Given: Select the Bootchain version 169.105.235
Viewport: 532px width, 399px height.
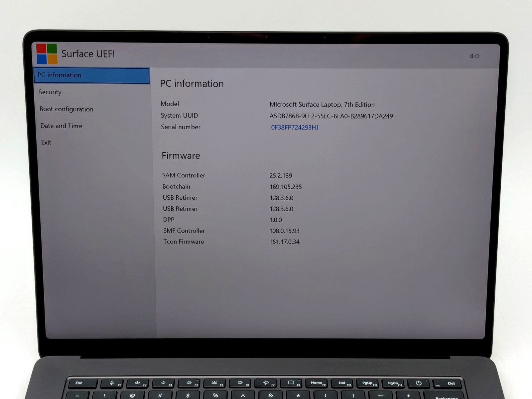Looking at the screenshot, I should (x=286, y=187).
